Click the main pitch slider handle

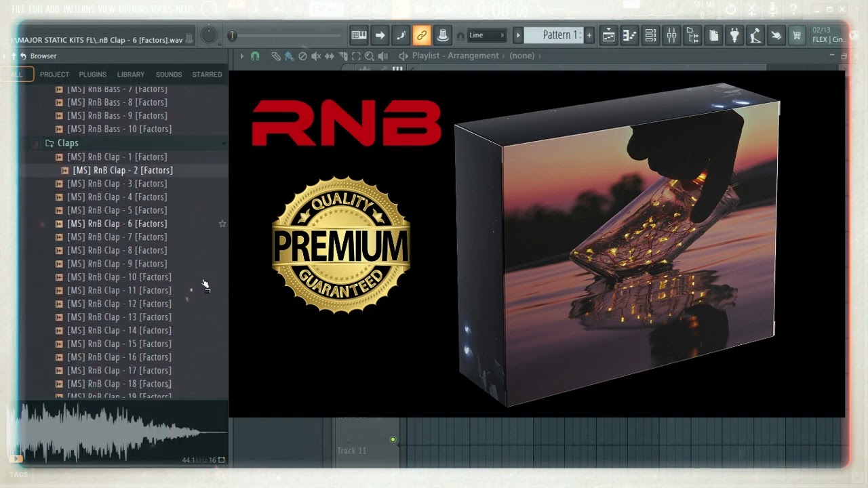[x=232, y=36]
